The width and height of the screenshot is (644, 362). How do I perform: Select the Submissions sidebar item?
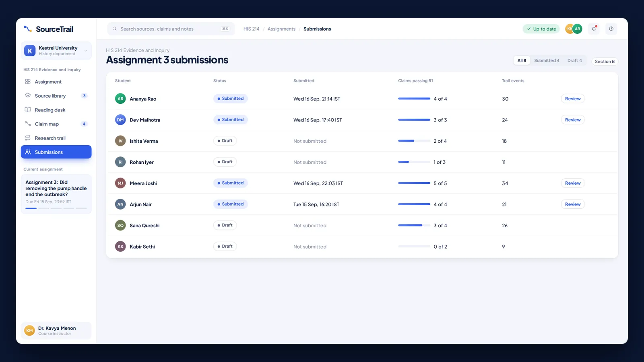(56, 152)
